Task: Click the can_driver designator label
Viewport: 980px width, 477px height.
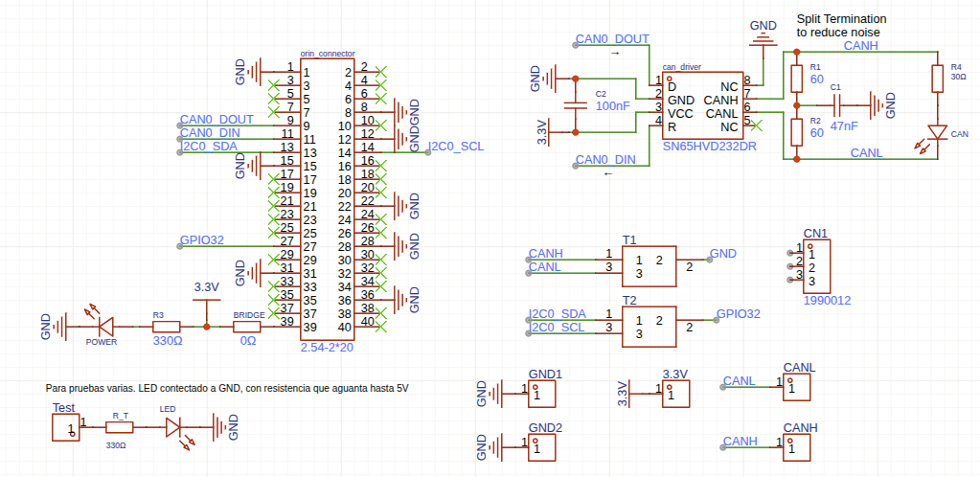Action: click(682, 67)
